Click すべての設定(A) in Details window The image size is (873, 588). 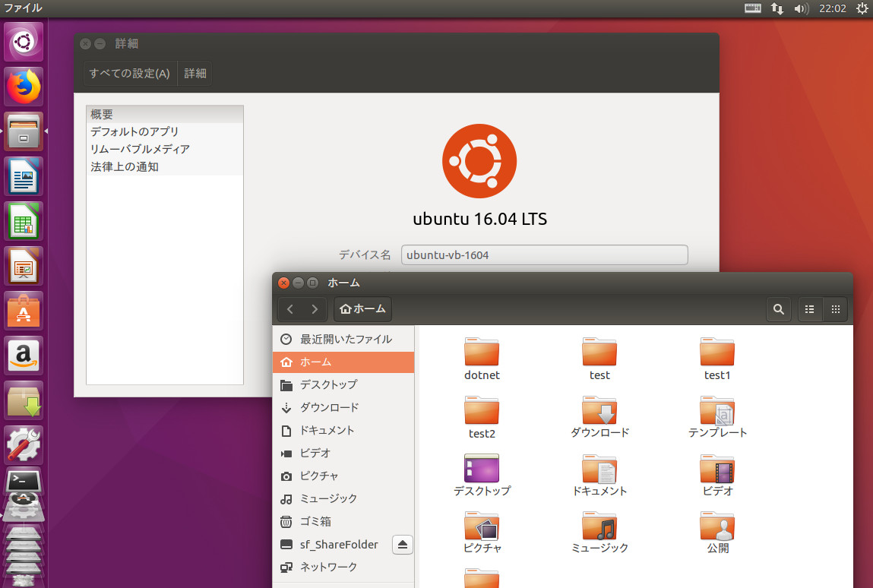130,74
